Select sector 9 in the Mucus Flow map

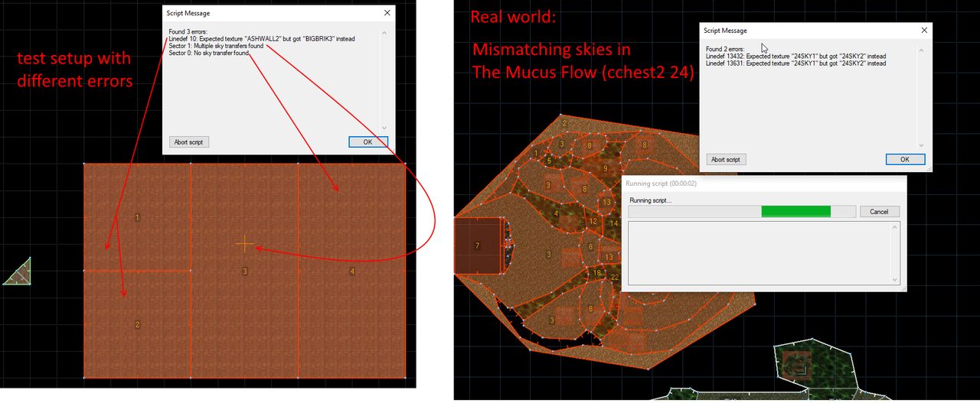(x=605, y=168)
